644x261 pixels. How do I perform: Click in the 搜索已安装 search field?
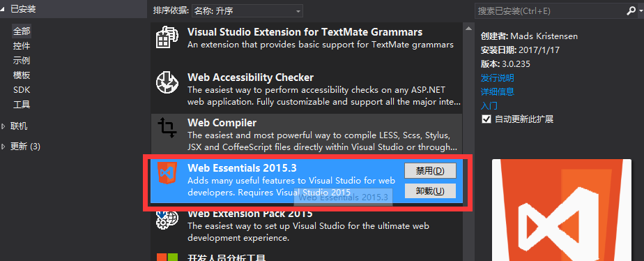coord(551,11)
